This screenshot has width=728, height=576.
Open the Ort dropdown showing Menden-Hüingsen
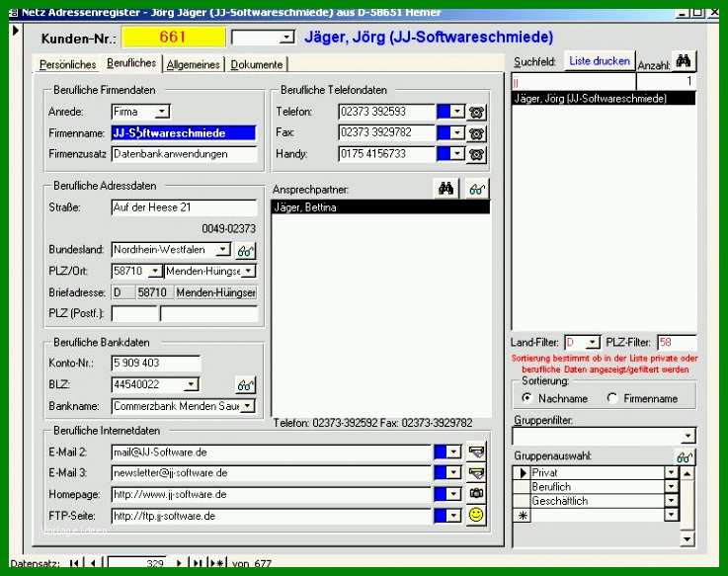pos(248,271)
